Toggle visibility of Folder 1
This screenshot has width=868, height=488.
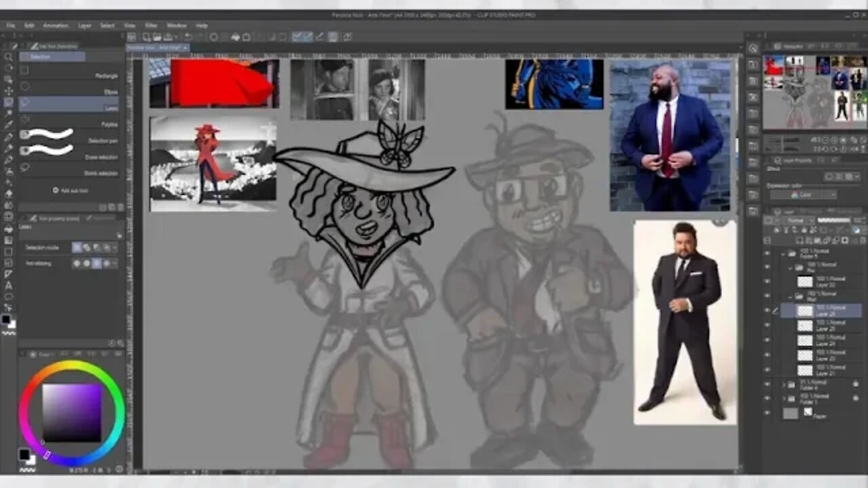(x=767, y=398)
